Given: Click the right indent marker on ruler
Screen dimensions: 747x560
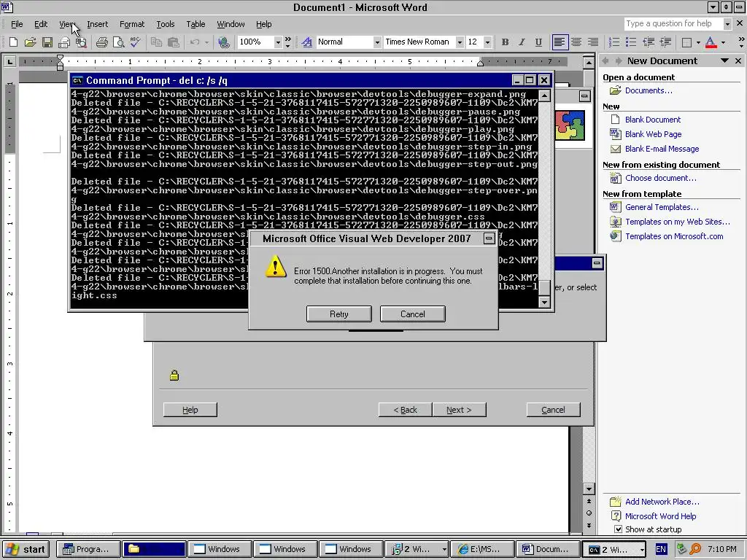Looking at the screenshot, I should [x=480, y=63].
